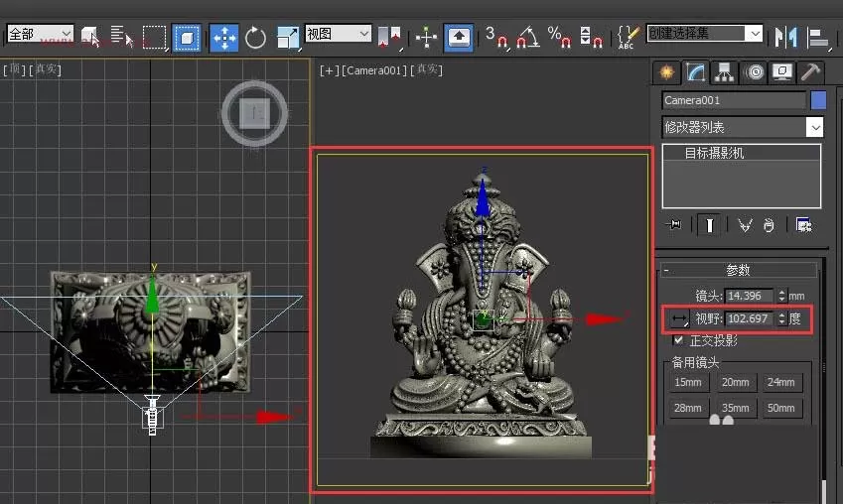Toggle the 3D snaps button

click(x=495, y=38)
